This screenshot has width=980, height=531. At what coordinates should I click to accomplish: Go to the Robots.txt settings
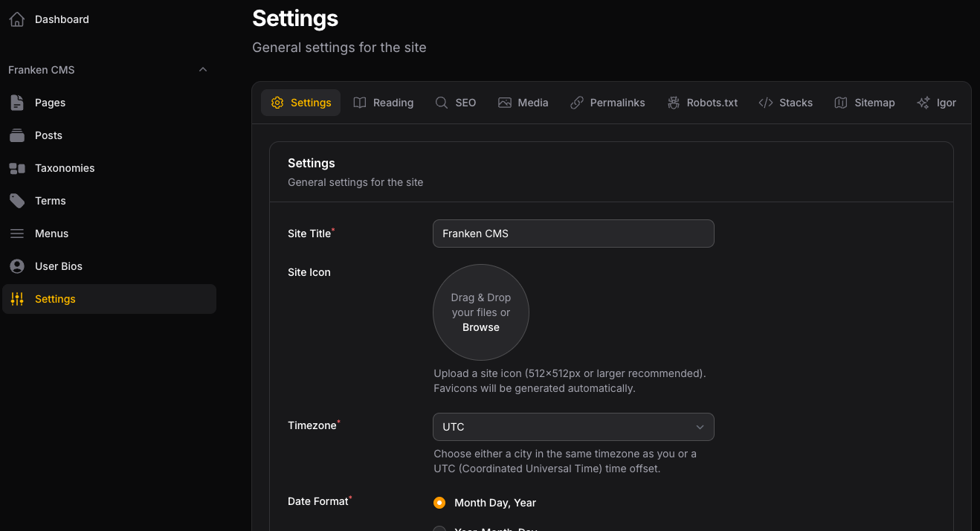(703, 103)
